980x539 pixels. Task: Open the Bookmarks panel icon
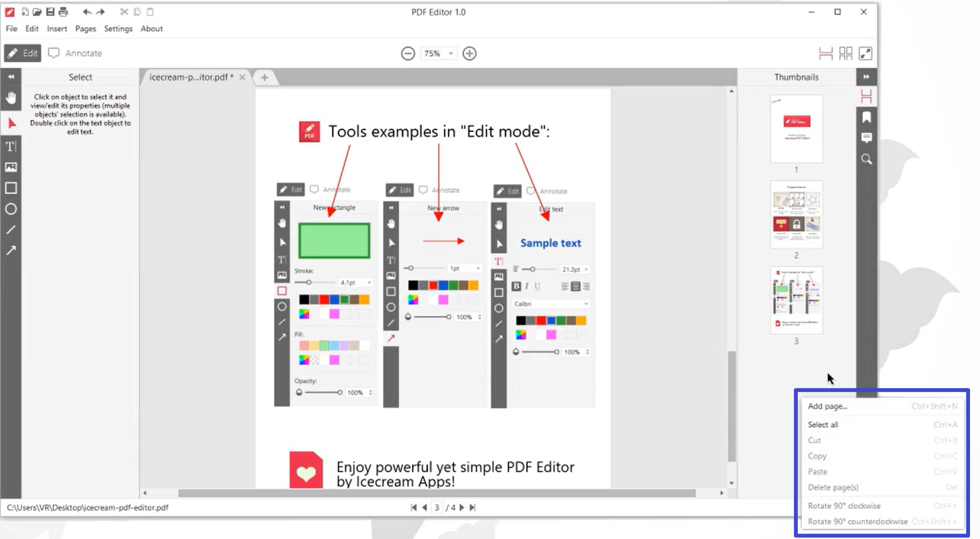(867, 117)
